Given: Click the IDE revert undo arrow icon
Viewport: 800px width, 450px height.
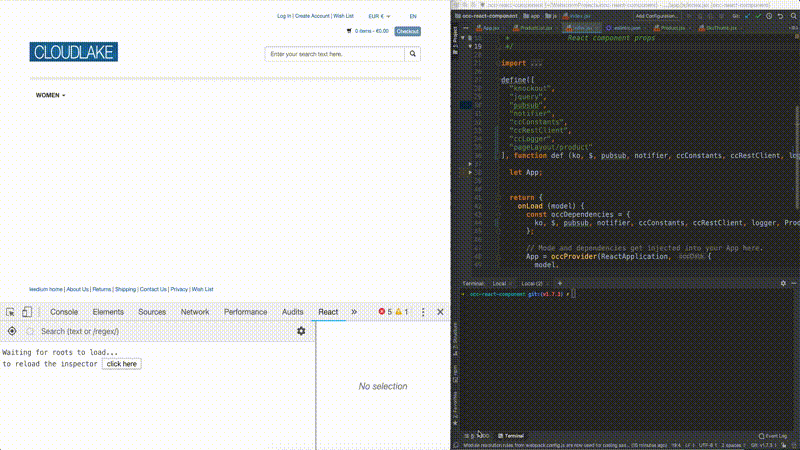Looking at the screenshot, I should pos(781,16).
